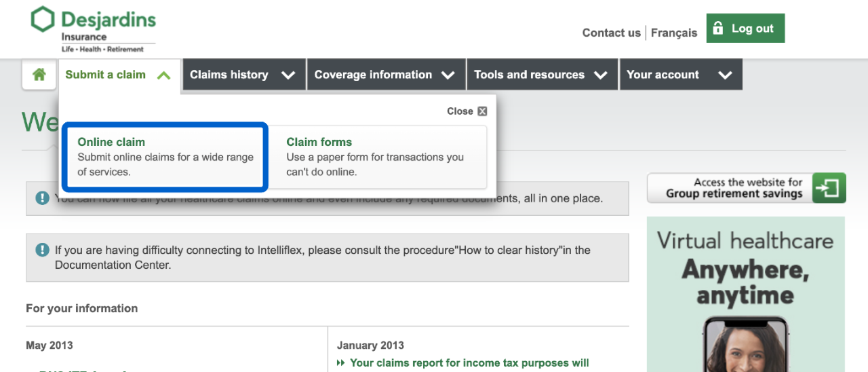Open the claims report for income tax link
Screen dimensions: 868x372
click(x=469, y=363)
